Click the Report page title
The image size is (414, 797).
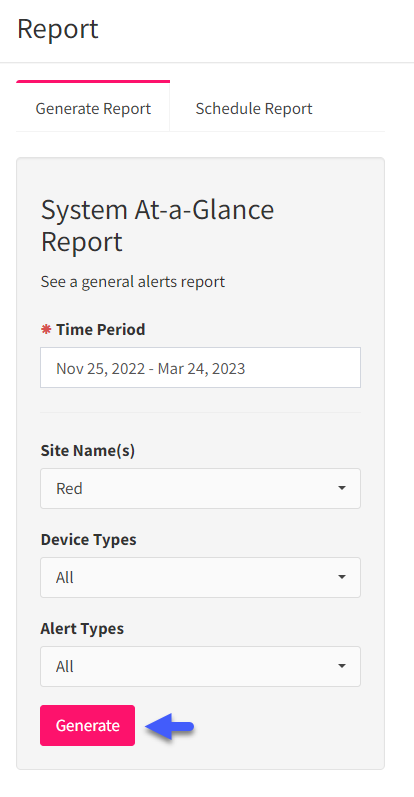(57, 29)
